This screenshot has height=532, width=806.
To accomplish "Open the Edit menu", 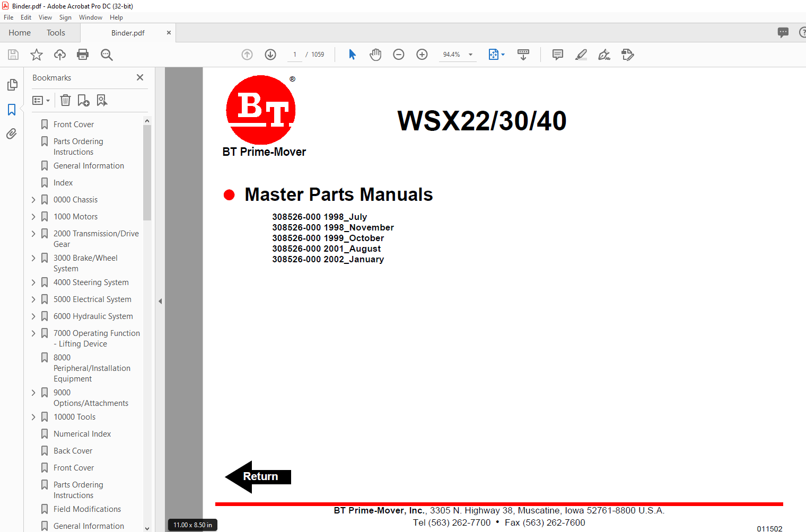I will tap(26, 17).
